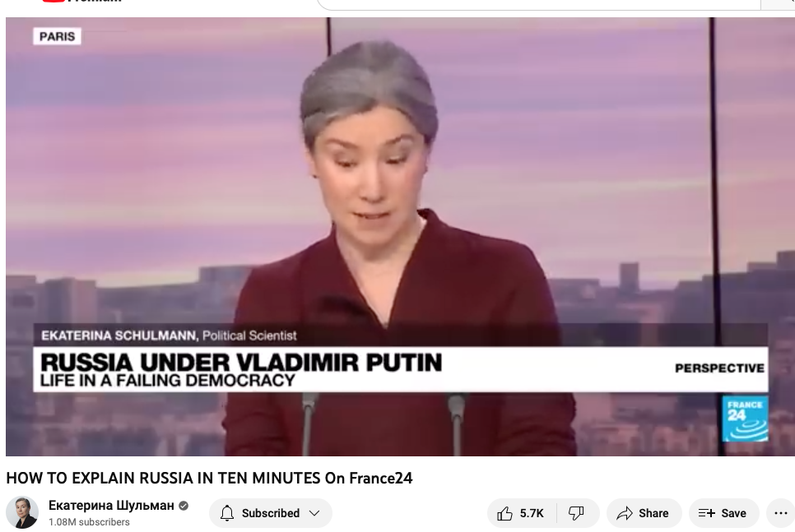Viewport: 795px width, 532px height.
Task: Open the Екатерина Шульман channel name link
Action: 111,505
